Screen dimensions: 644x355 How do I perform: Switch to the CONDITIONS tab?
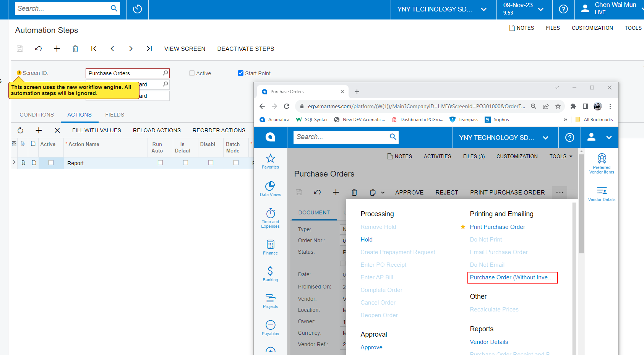[37, 115]
